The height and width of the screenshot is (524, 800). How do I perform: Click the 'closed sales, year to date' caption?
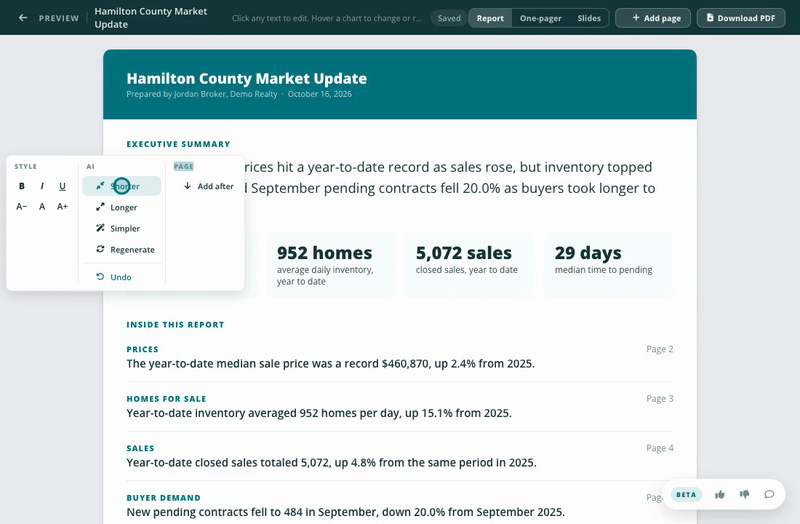click(466, 270)
